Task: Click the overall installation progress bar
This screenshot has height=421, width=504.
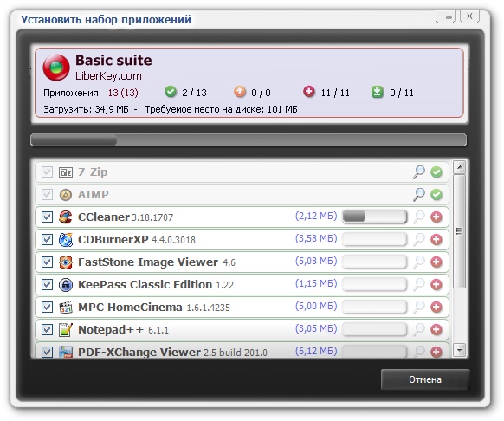Action: tap(249, 140)
